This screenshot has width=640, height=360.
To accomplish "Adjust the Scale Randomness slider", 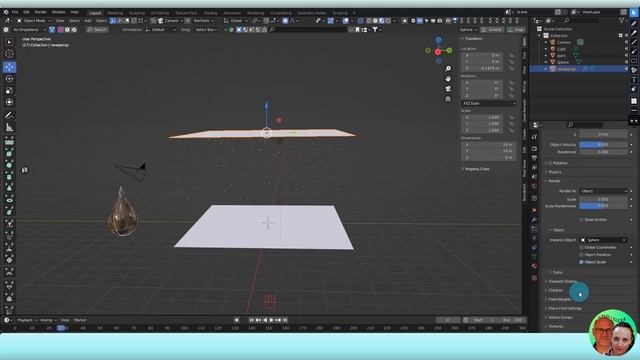I will (604, 206).
